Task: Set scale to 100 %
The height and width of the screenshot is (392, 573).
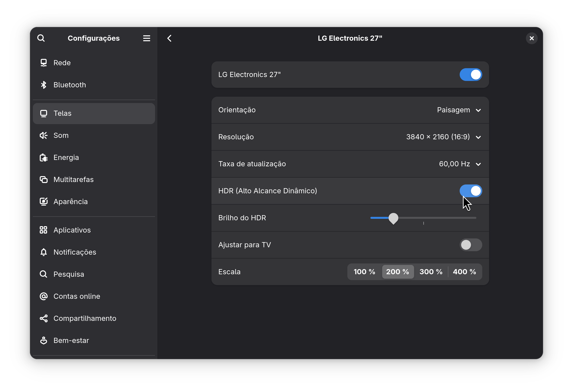Action: click(365, 272)
